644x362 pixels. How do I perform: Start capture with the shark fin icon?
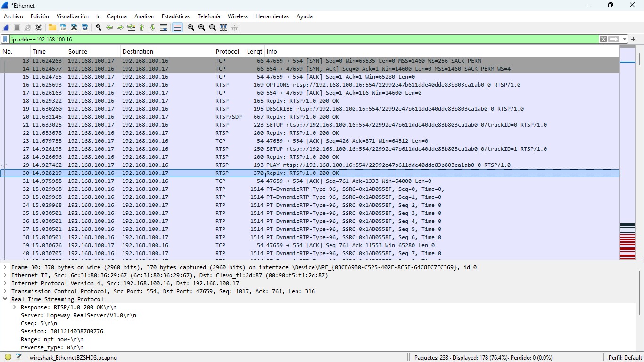[x=7, y=27]
